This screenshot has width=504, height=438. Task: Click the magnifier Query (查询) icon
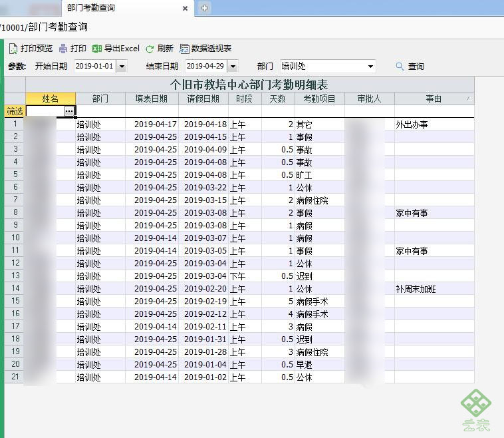point(400,67)
